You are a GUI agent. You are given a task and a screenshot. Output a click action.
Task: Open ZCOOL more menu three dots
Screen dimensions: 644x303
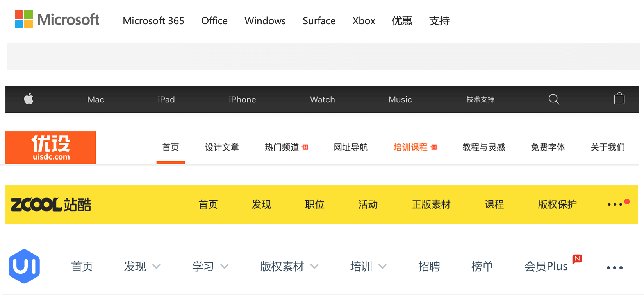pyautogui.click(x=615, y=204)
